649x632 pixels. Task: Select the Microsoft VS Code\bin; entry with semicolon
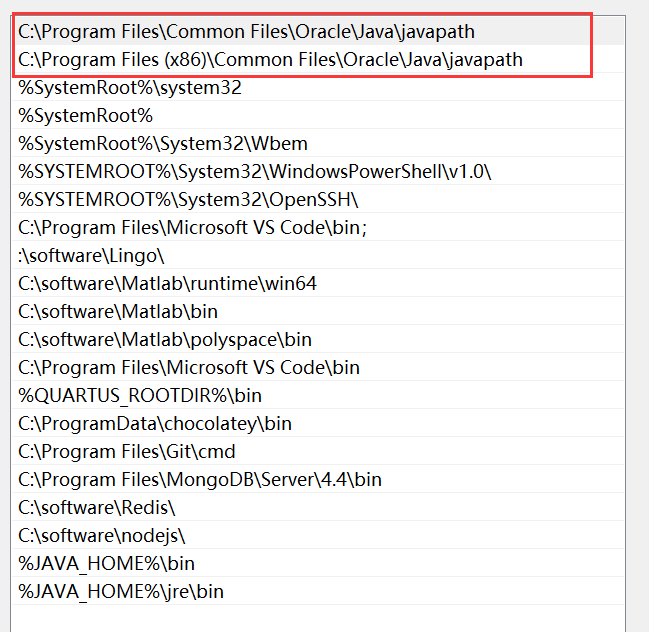tap(318, 227)
